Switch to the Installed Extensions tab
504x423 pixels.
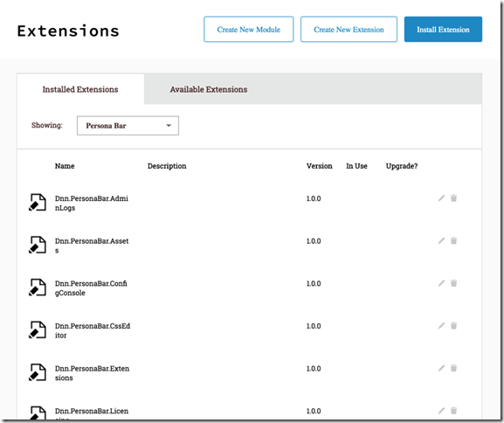80,89
